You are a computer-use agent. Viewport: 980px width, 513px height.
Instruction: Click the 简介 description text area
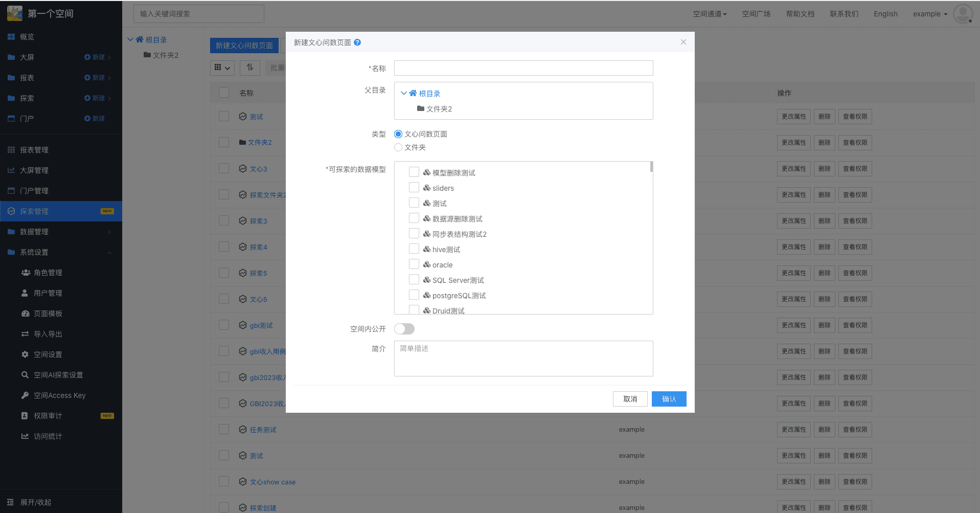pos(523,359)
